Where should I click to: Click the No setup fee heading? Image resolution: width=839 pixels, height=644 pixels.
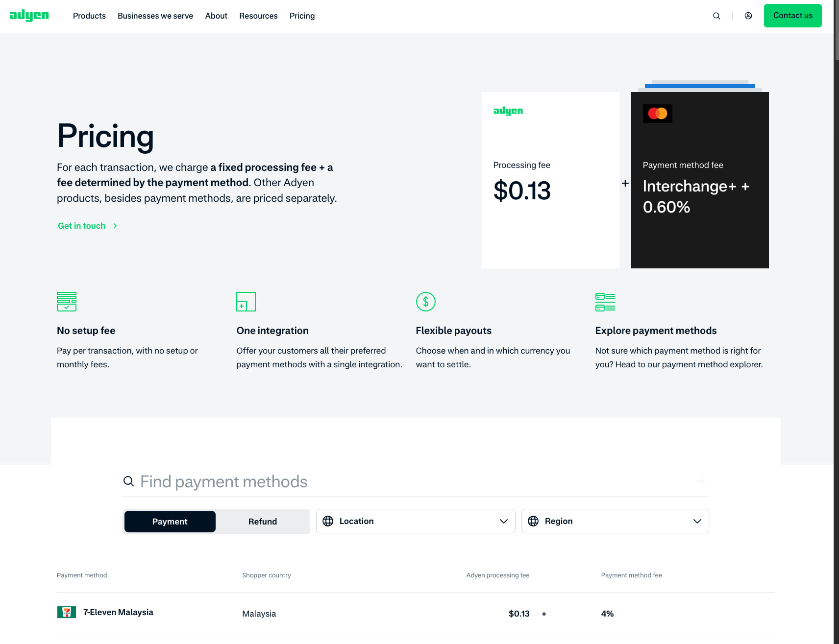click(x=86, y=331)
